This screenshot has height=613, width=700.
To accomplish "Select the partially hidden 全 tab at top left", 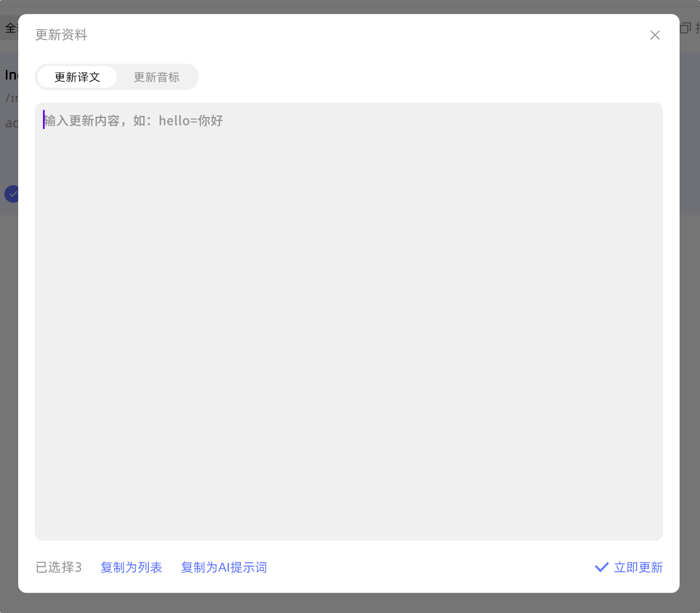I will pyautogui.click(x=10, y=28).
